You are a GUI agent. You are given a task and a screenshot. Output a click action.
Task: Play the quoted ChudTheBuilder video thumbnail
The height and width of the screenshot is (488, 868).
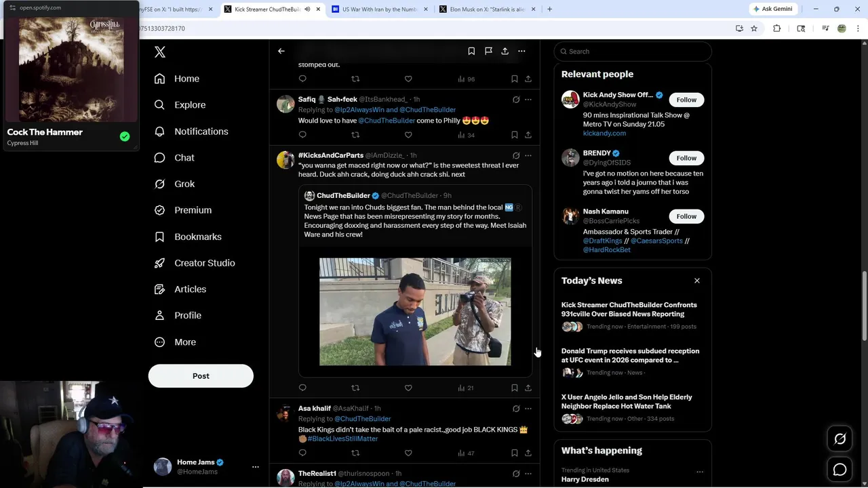415,312
